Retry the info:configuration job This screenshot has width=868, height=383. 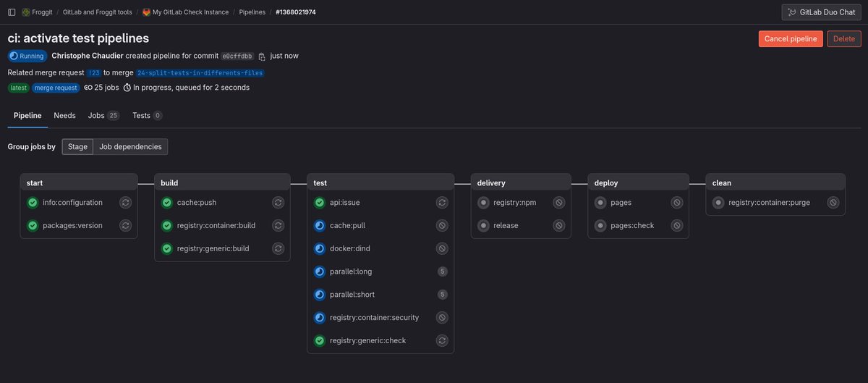click(125, 203)
